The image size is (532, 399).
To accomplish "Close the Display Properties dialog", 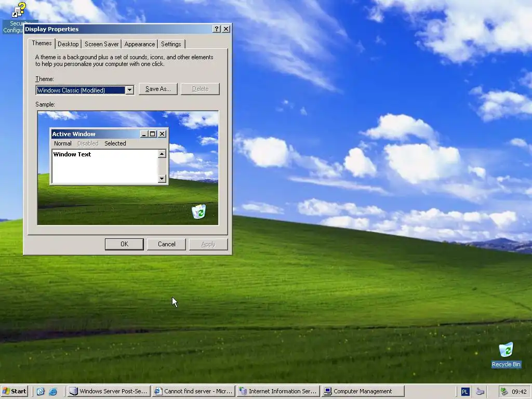I will tap(226, 29).
